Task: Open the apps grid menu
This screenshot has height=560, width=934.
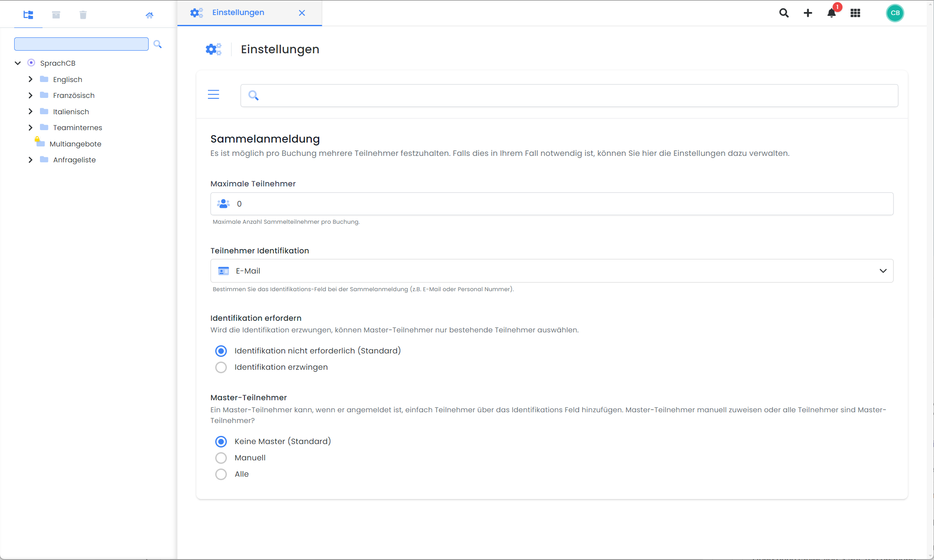Action: 855,13
